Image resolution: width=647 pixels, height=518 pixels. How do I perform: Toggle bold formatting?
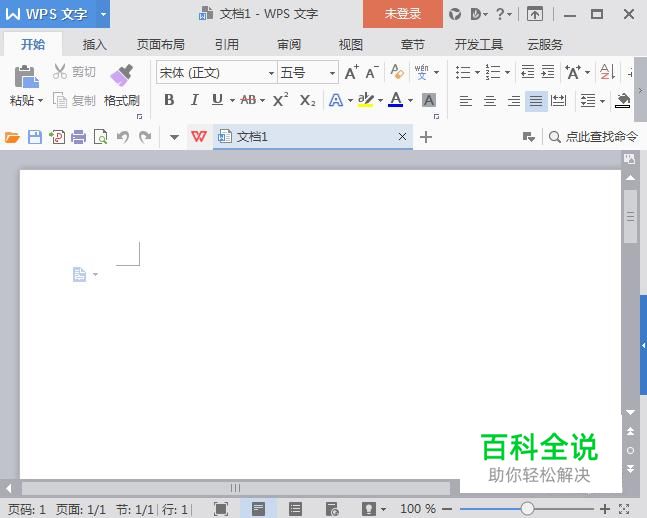[x=169, y=100]
